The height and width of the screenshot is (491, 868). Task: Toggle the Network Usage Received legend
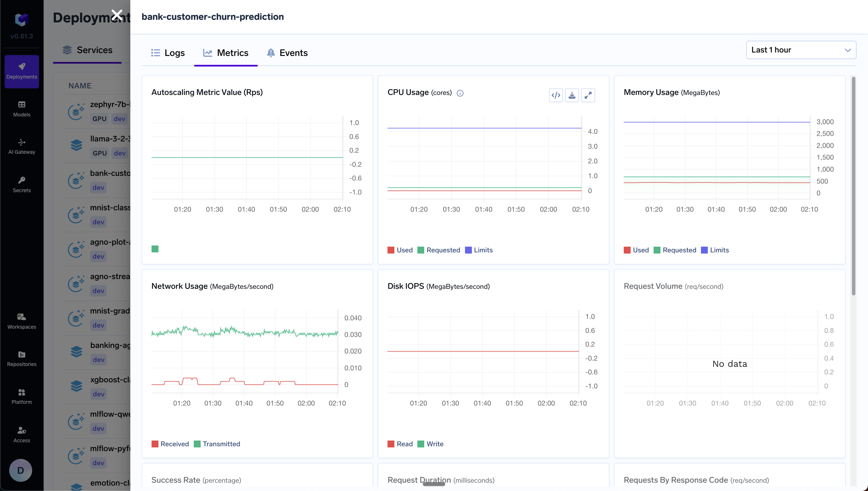[x=170, y=444]
